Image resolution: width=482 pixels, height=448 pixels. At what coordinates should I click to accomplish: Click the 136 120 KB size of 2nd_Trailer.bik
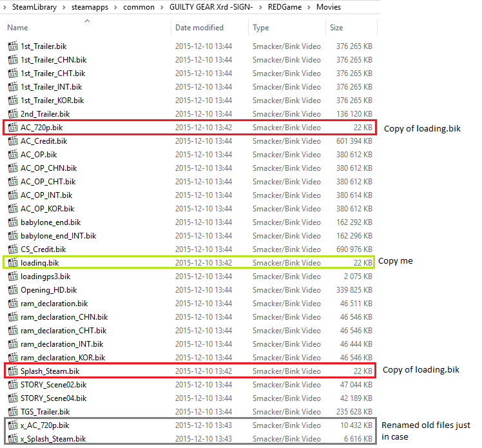click(354, 114)
